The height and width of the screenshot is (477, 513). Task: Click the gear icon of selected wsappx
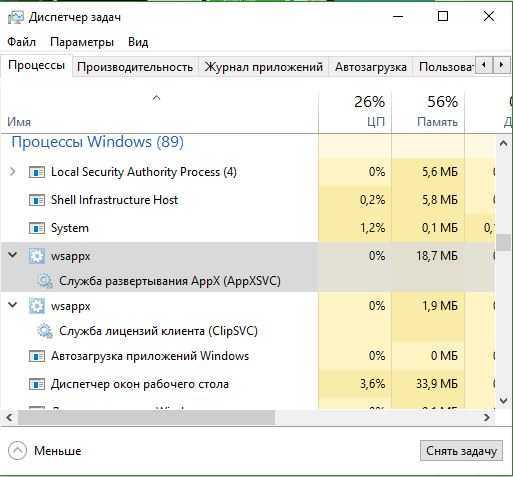(x=36, y=256)
